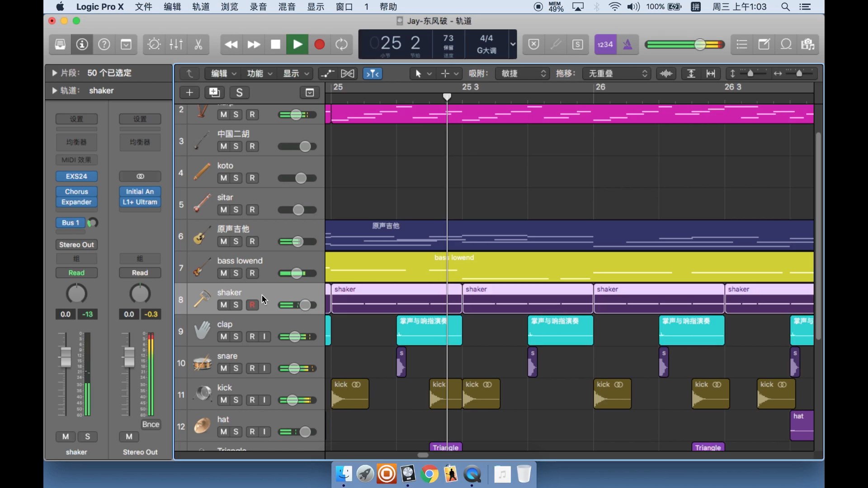Viewport: 868px width, 488px height.
Task: Enable the metronome click
Action: pyautogui.click(x=627, y=44)
